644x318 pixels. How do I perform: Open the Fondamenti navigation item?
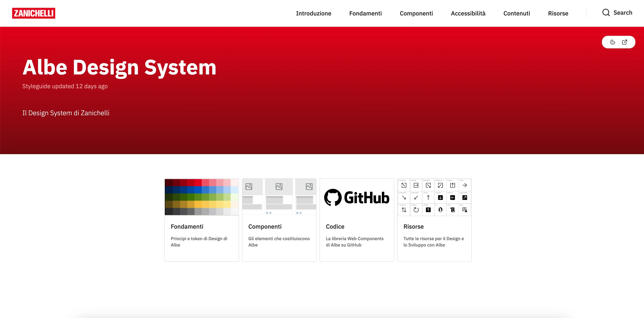coord(365,13)
